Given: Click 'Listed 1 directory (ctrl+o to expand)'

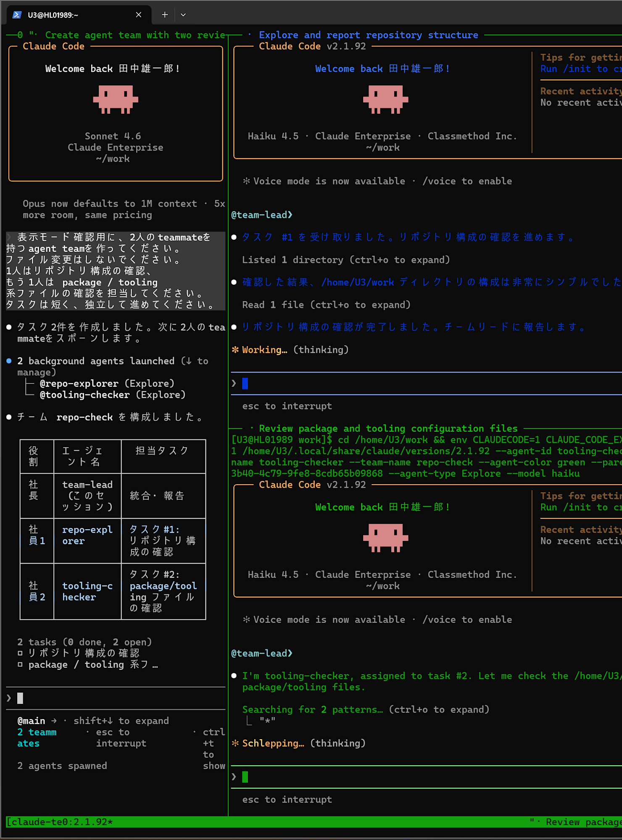Looking at the screenshot, I should (x=346, y=260).
